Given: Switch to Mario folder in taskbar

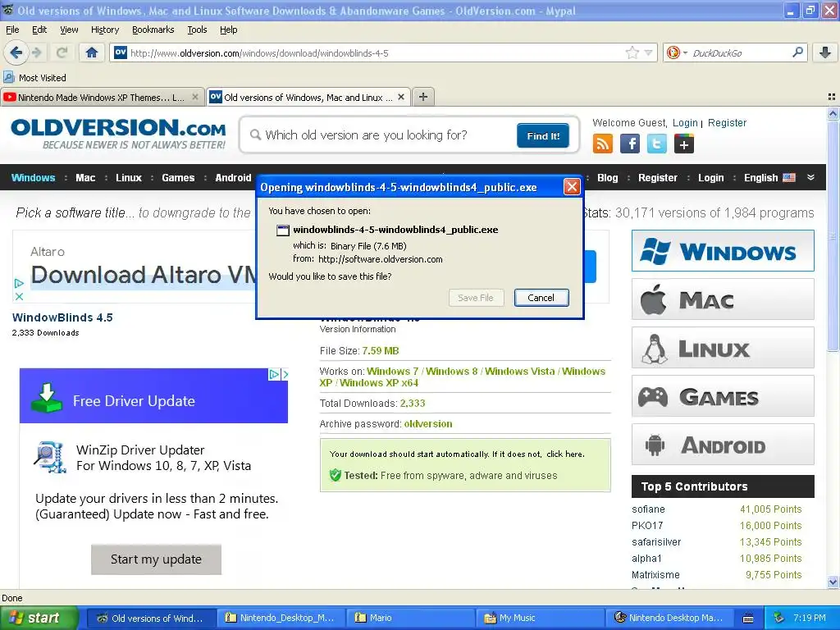Looking at the screenshot, I should pyautogui.click(x=410, y=619).
